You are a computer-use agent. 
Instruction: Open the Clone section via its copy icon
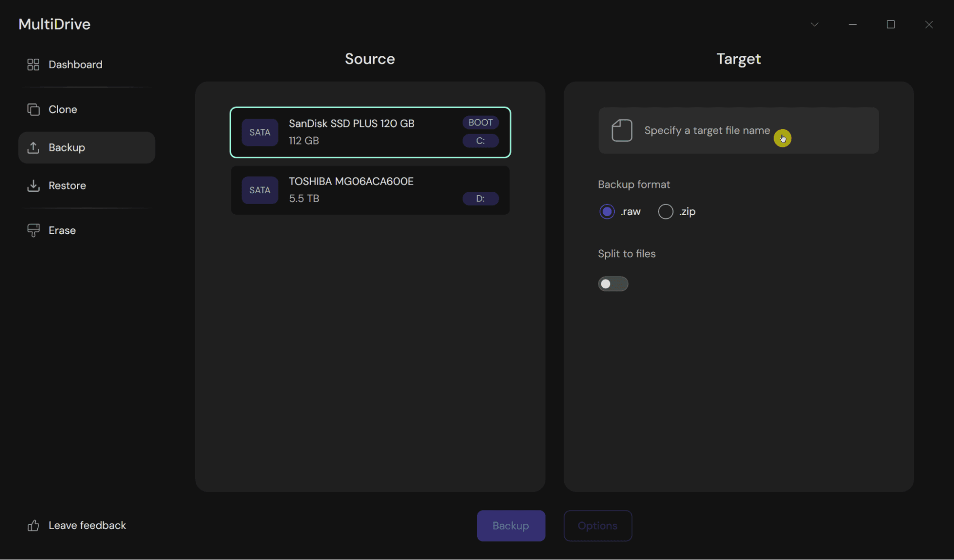(x=33, y=109)
